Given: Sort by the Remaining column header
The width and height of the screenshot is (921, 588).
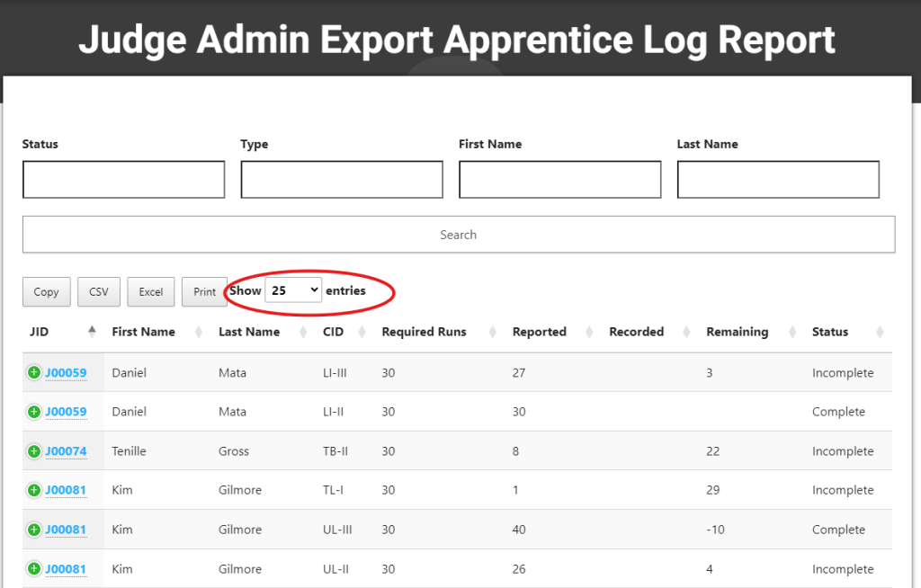Looking at the screenshot, I should pyautogui.click(x=737, y=332).
